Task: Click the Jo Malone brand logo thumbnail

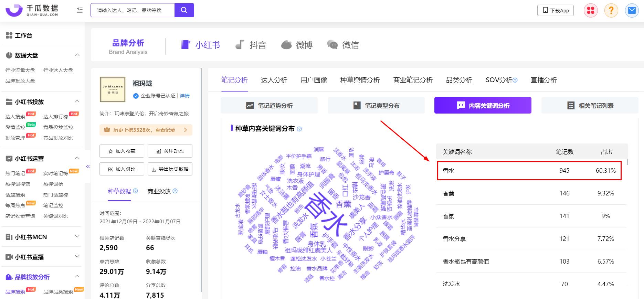Action: 113,89
